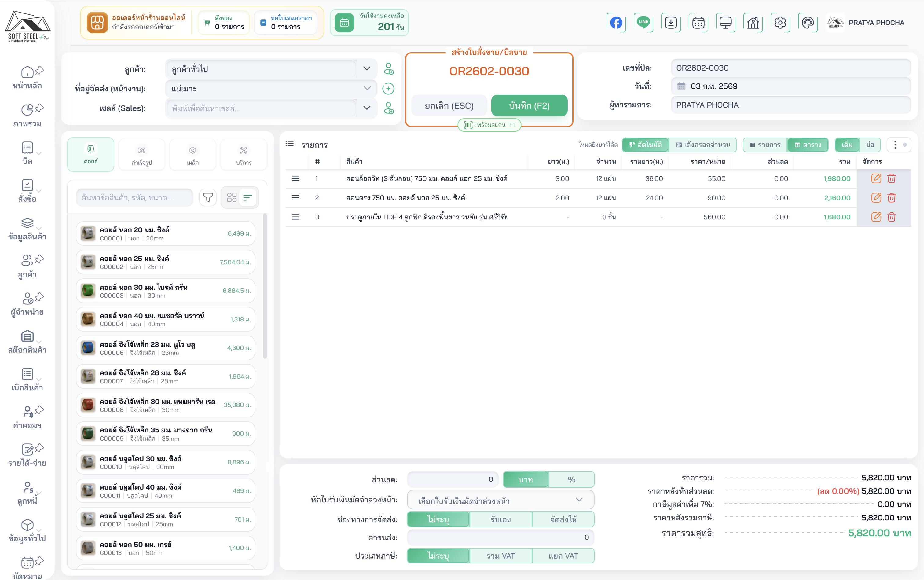The height and width of the screenshot is (580, 924).
Task: Open the LINE chat icon
Action: (x=643, y=23)
